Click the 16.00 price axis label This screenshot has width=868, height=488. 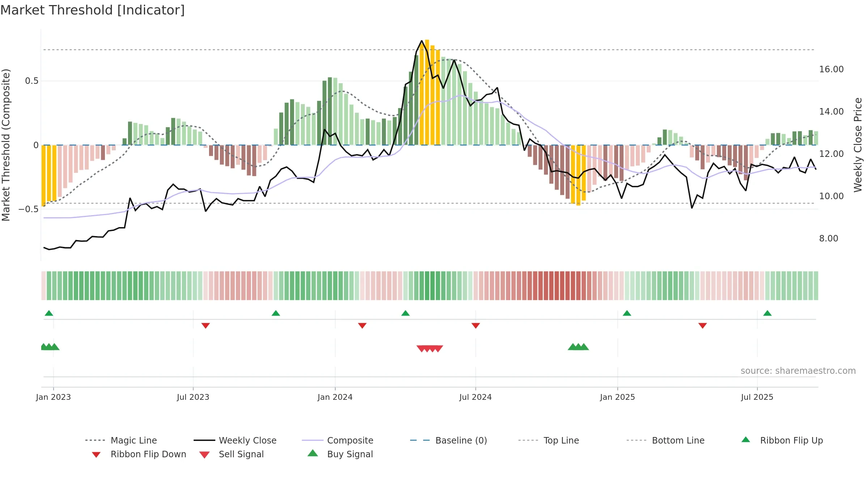[831, 69]
